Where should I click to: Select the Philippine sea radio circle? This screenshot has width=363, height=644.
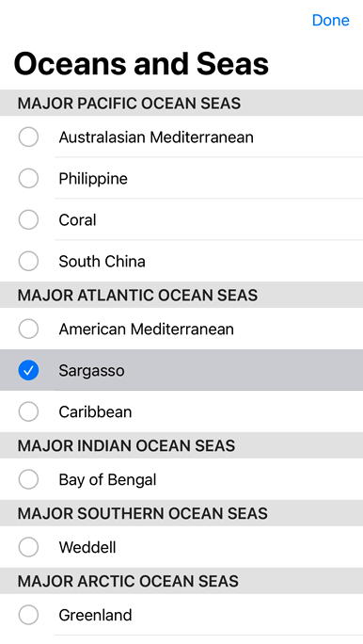click(x=29, y=178)
